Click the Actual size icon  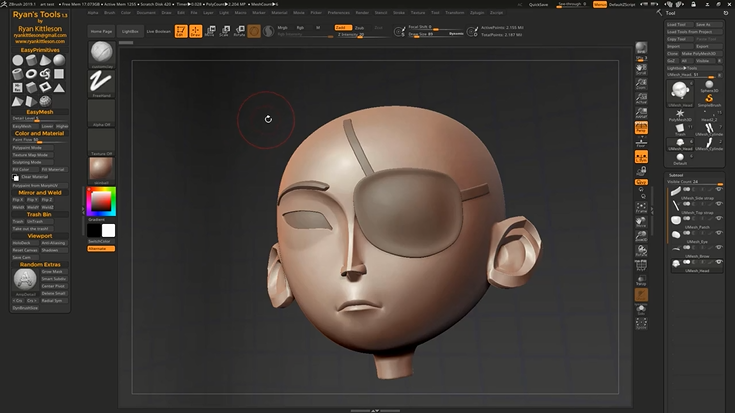point(641,98)
